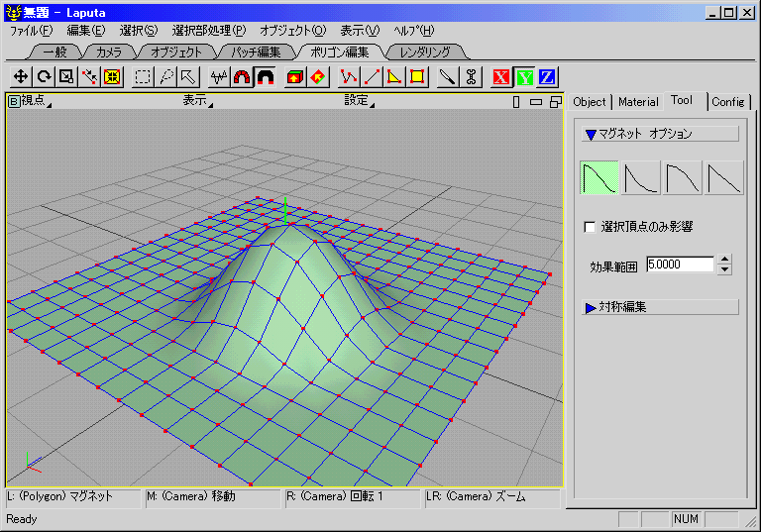Select the scale tool icon
The height and width of the screenshot is (532, 761).
click(66, 76)
